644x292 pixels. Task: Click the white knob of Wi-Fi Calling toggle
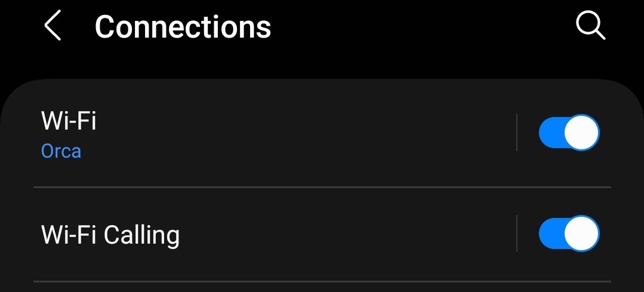(x=581, y=233)
